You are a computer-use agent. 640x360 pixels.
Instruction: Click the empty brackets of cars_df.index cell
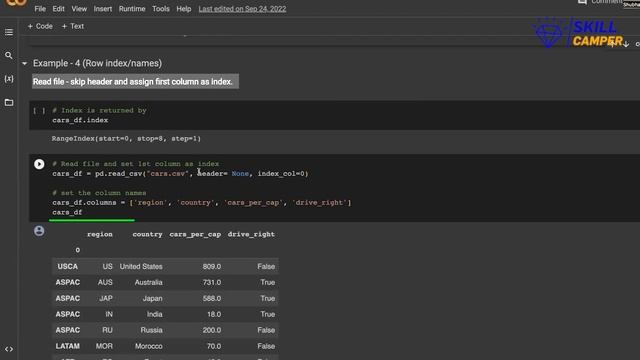tap(39, 111)
